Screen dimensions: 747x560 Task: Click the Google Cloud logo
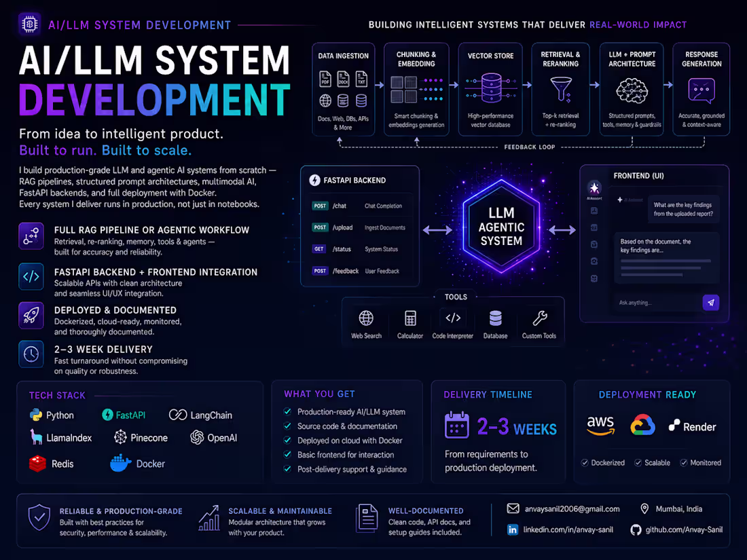(642, 425)
